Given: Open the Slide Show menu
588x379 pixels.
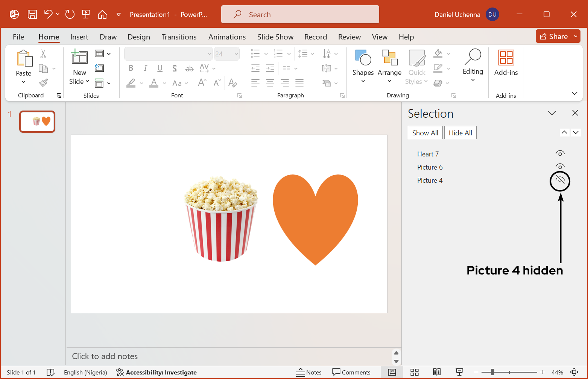Looking at the screenshot, I should pos(275,36).
